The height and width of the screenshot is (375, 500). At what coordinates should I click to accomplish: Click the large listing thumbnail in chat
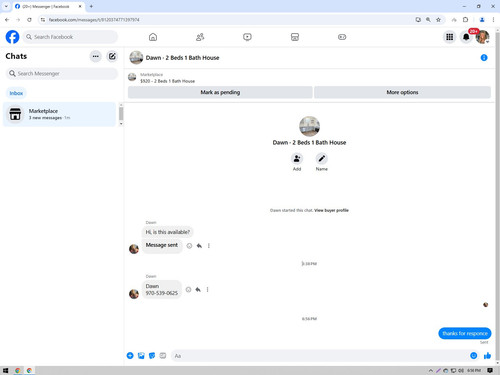309,126
